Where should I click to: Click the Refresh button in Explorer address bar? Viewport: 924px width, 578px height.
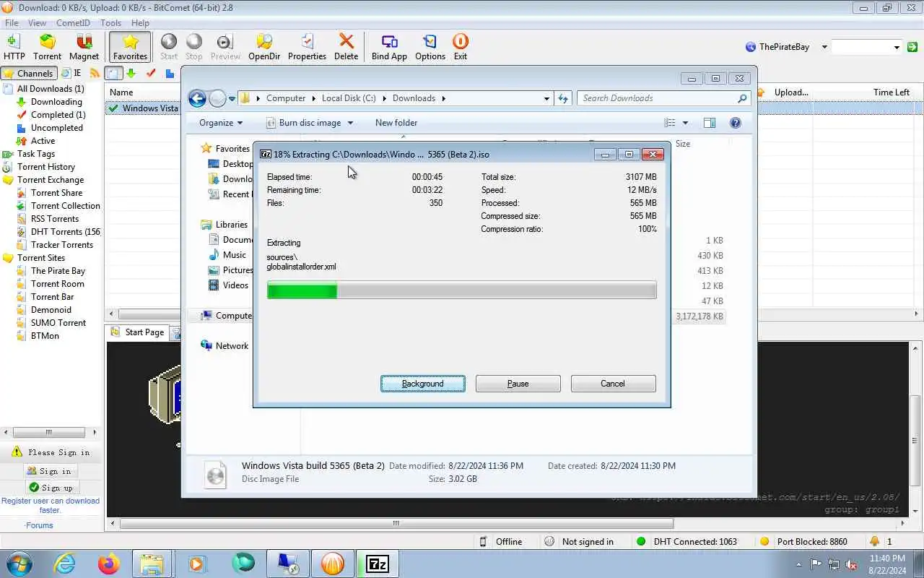tap(564, 98)
